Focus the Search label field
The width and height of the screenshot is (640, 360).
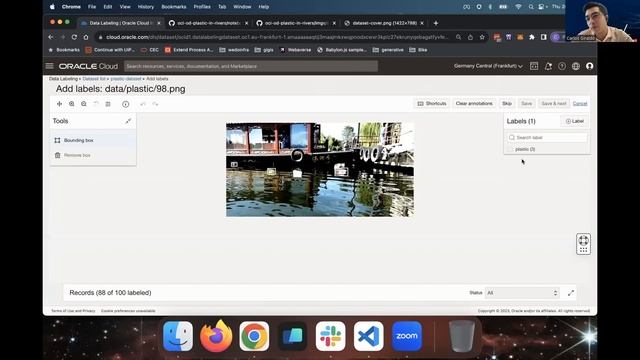[x=547, y=138]
